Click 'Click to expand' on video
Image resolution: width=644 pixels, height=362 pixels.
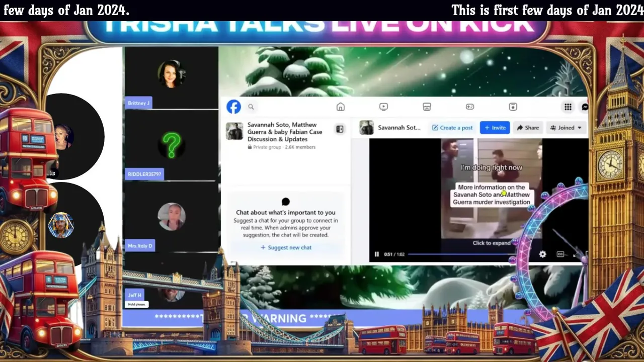[492, 243]
